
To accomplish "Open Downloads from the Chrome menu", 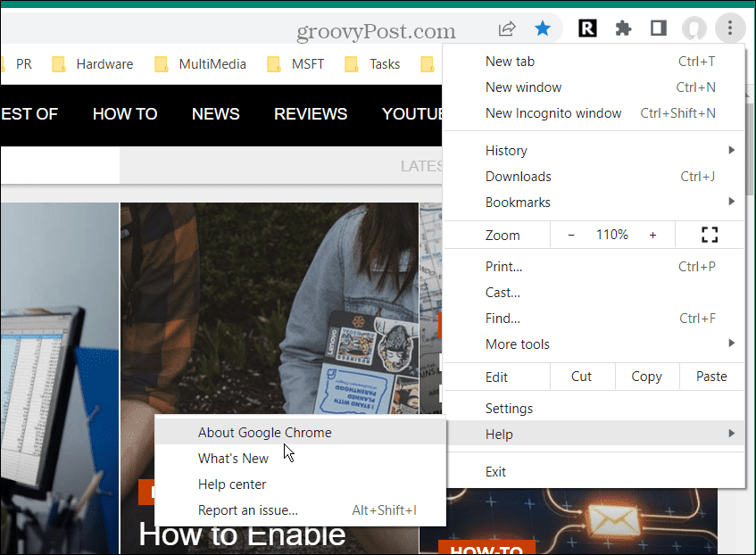I will click(594, 177).
